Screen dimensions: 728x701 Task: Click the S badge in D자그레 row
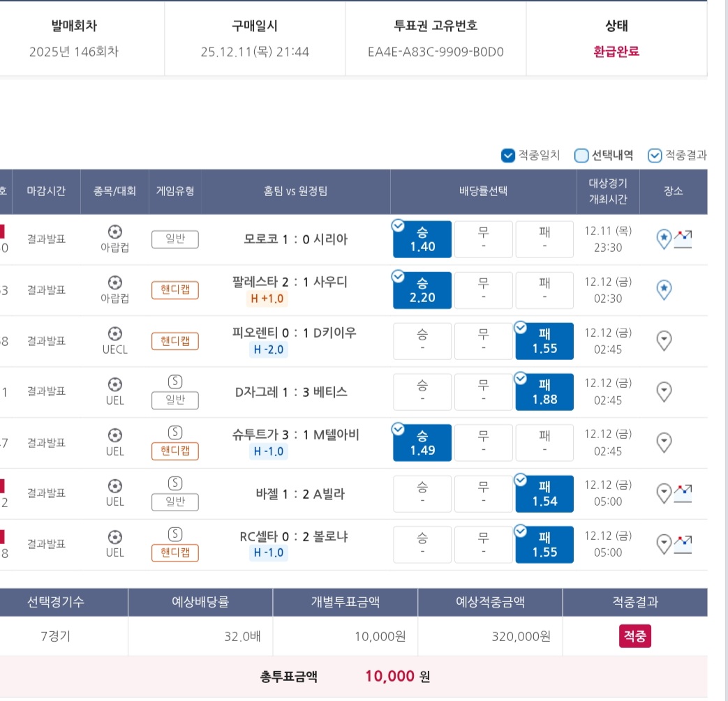175,382
